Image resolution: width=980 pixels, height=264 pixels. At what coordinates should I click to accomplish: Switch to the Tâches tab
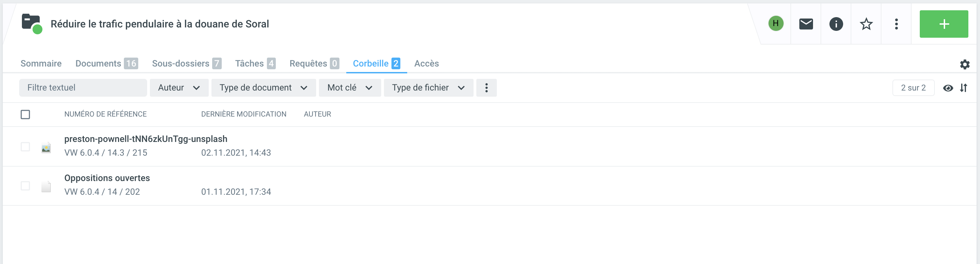click(x=255, y=64)
